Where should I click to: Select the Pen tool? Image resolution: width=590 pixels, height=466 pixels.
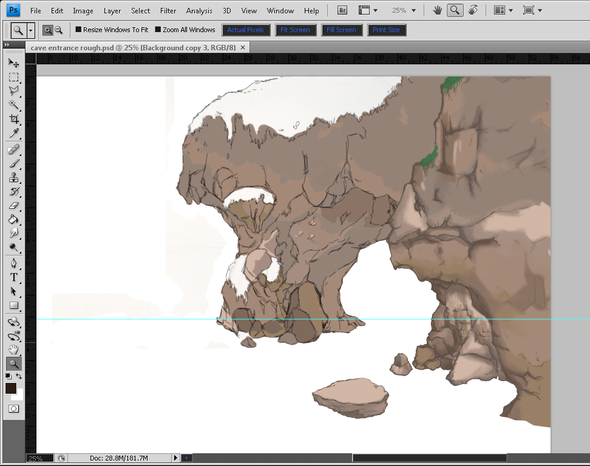tap(14, 263)
